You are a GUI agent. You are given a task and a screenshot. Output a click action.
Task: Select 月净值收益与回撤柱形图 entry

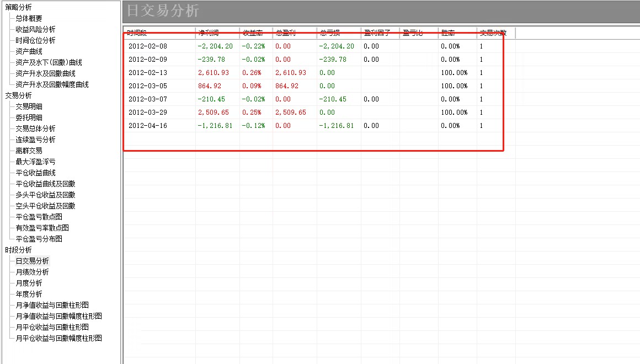pos(52,305)
